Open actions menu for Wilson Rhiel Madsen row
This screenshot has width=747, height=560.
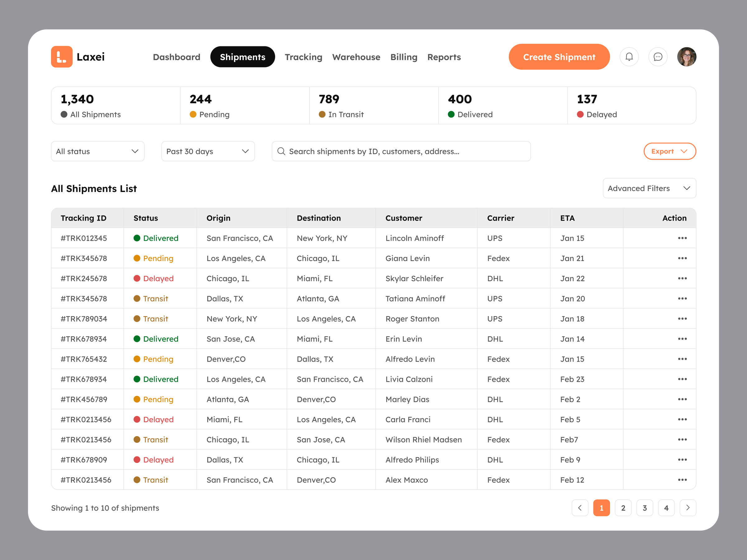click(x=682, y=440)
